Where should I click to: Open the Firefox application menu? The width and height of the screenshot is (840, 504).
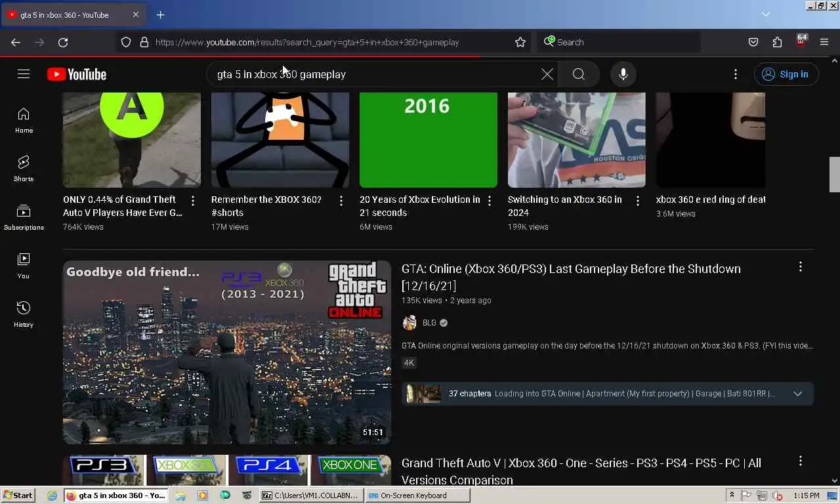click(824, 42)
